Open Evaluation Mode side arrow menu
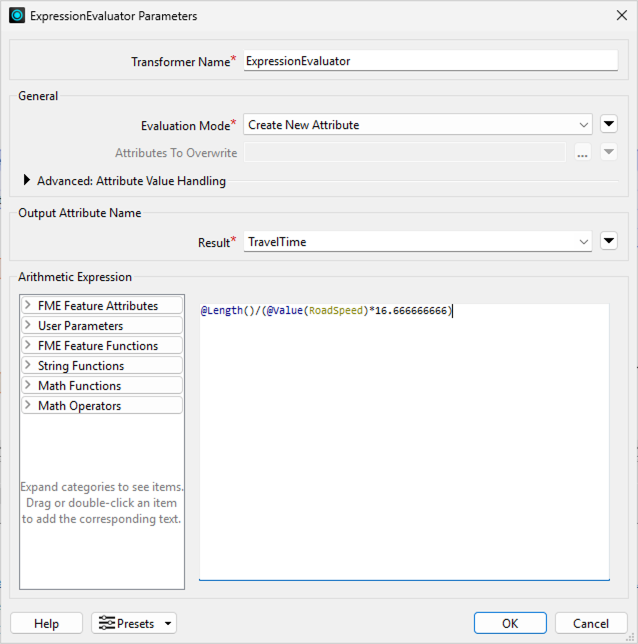 click(608, 124)
